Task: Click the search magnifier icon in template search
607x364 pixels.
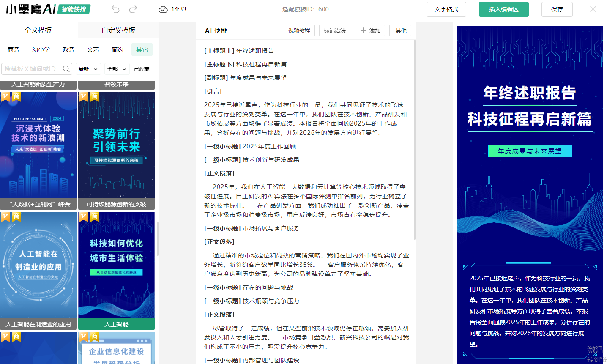Action: (66, 69)
